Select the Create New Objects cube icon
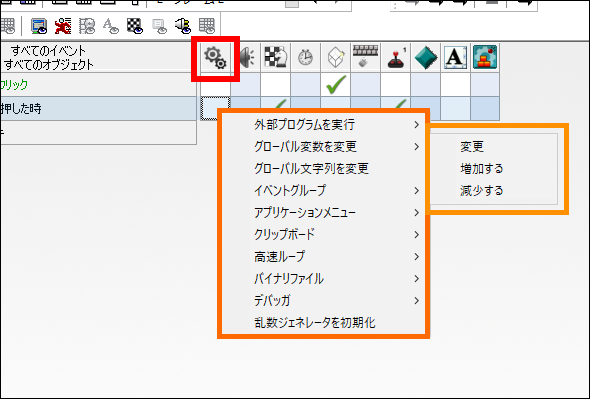The image size is (590, 399). (336, 58)
